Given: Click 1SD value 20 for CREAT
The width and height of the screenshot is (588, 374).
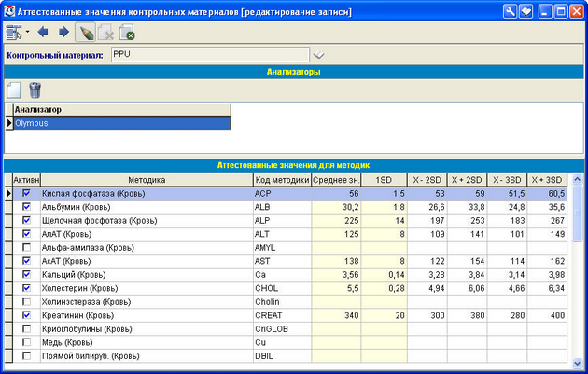Looking at the screenshot, I should pos(384,315).
